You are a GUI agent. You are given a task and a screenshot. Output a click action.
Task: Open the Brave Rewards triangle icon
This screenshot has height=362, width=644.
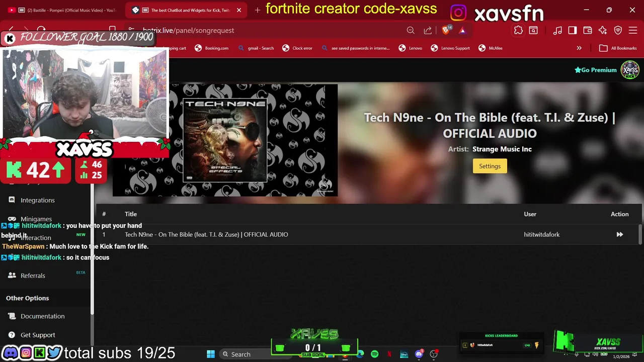pos(462,30)
